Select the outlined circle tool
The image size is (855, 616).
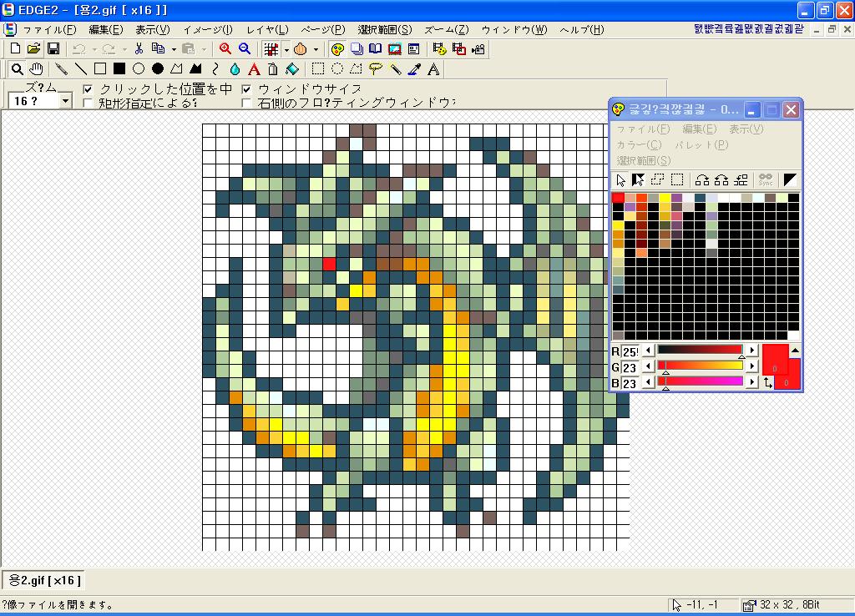coord(139,68)
